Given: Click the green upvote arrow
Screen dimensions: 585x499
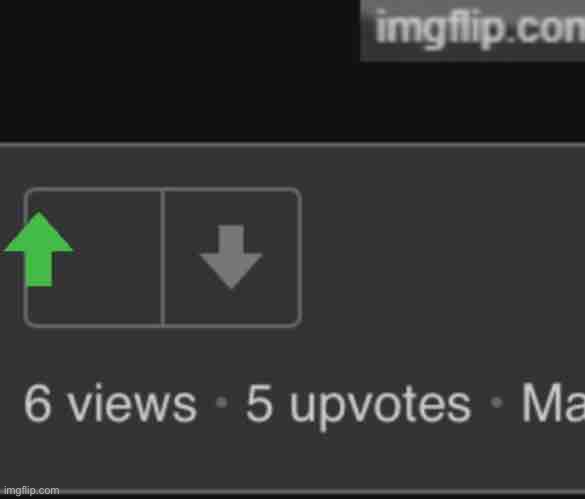Looking at the screenshot, I should [x=39, y=249].
